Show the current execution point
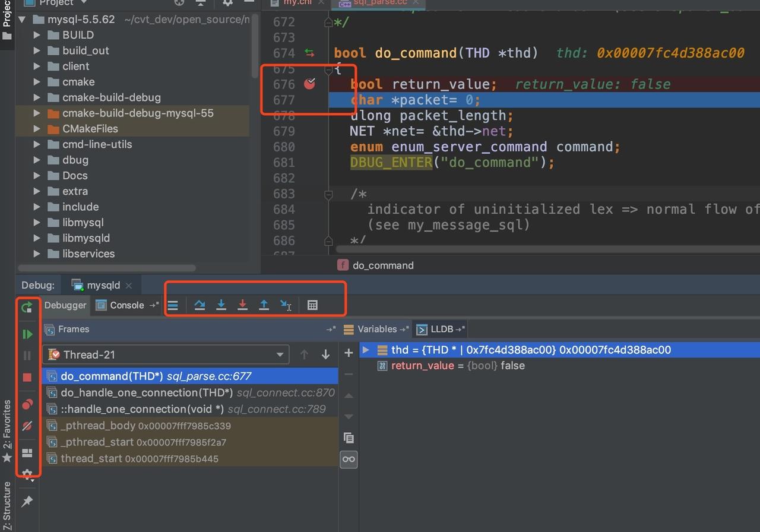This screenshot has width=760, height=532. [x=173, y=305]
